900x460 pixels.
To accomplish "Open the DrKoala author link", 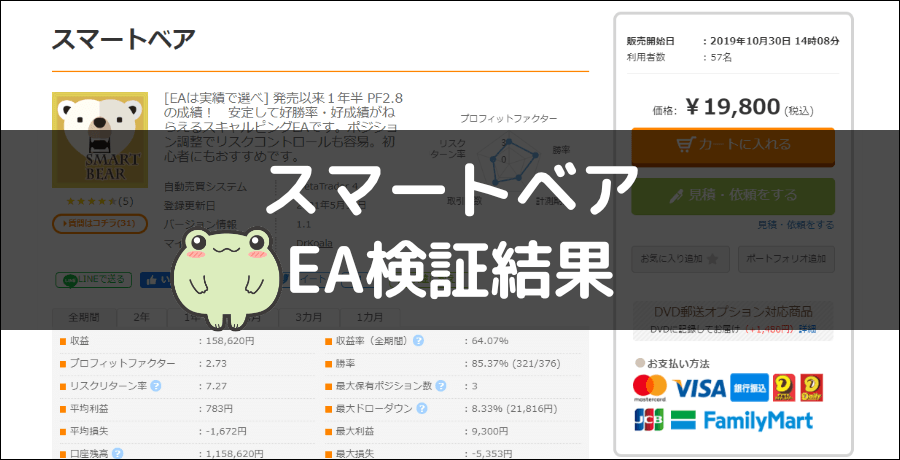I will pos(314,243).
